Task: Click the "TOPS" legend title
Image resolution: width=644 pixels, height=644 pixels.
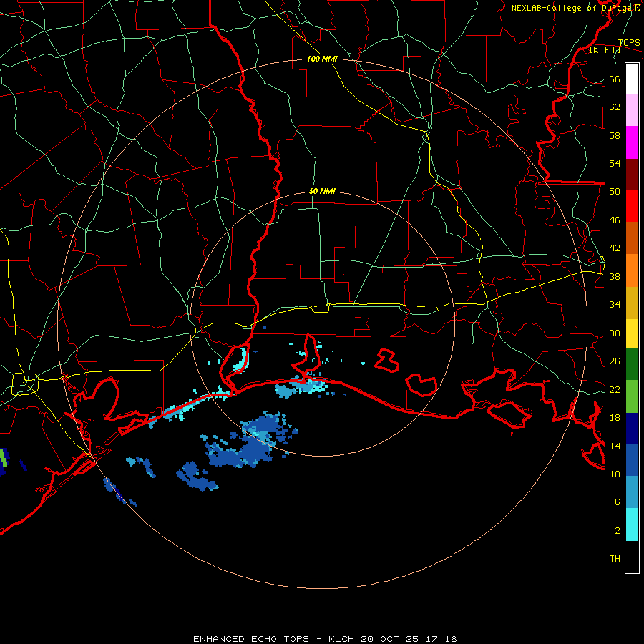Action: (x=629, y=43)
